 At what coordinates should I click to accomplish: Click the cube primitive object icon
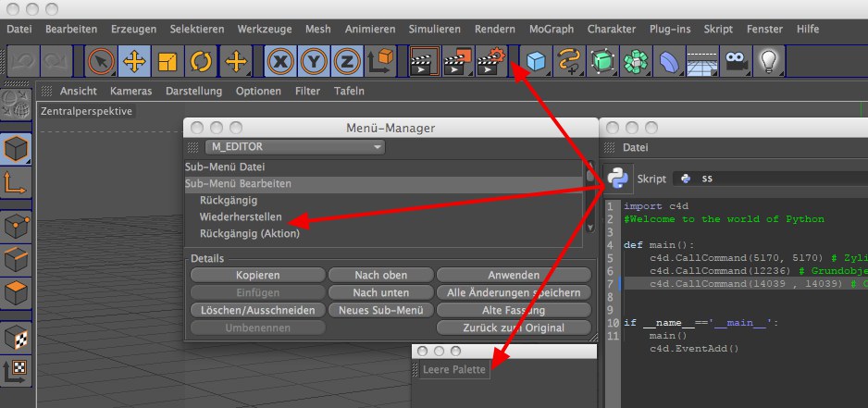pos(536,63)
